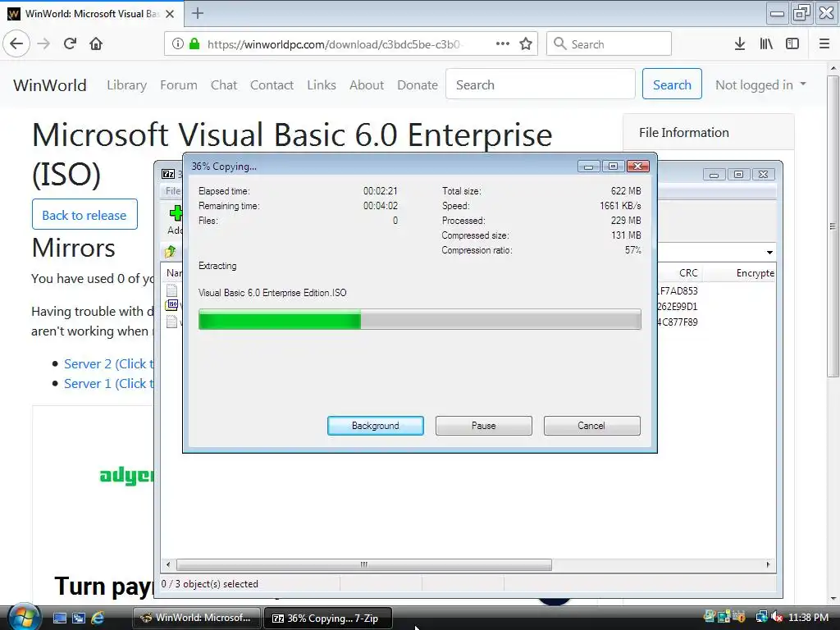840x630 pixels.
Task: Launch Internet Explorer from quick launch
Action: pos(98,618)
